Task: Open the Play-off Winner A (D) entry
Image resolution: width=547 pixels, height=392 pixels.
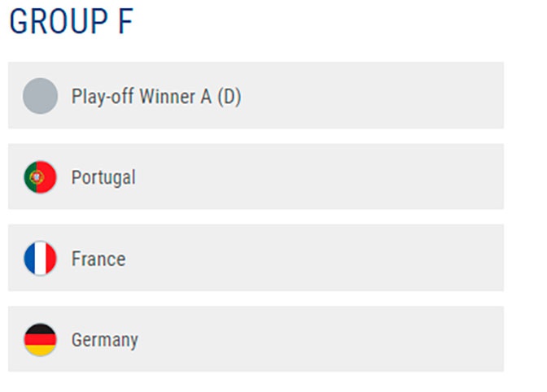Action: pos(156,97)
